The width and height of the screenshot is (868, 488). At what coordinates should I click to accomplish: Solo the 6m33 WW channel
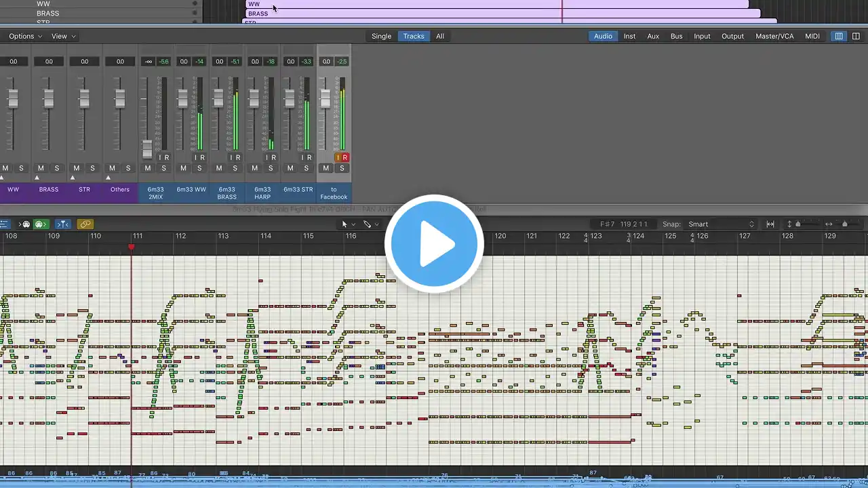coord(199,168)
